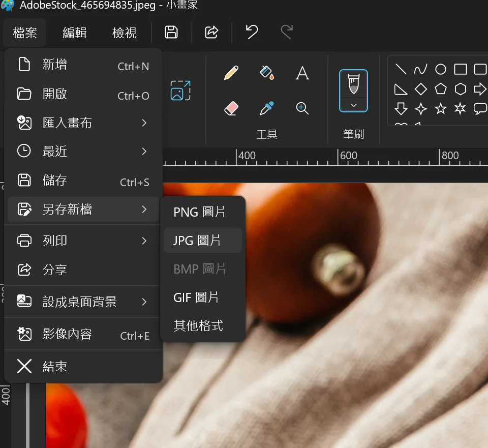
Task: Click the Save icon in title toolbar
Action: pos(171,33)
